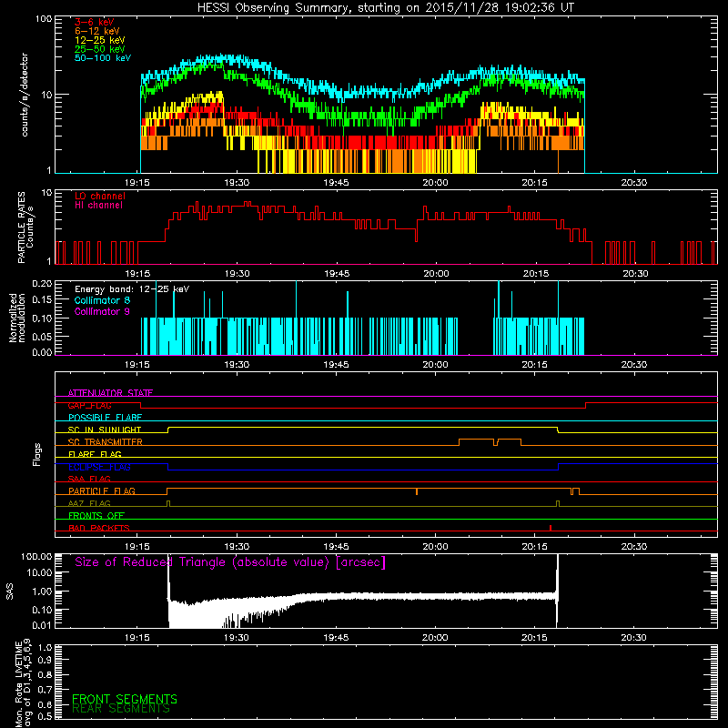The width and height of the screenshot is (728, 728).
Task: Click the Size of Reduced Triangle title
Action: coord(230,562)
